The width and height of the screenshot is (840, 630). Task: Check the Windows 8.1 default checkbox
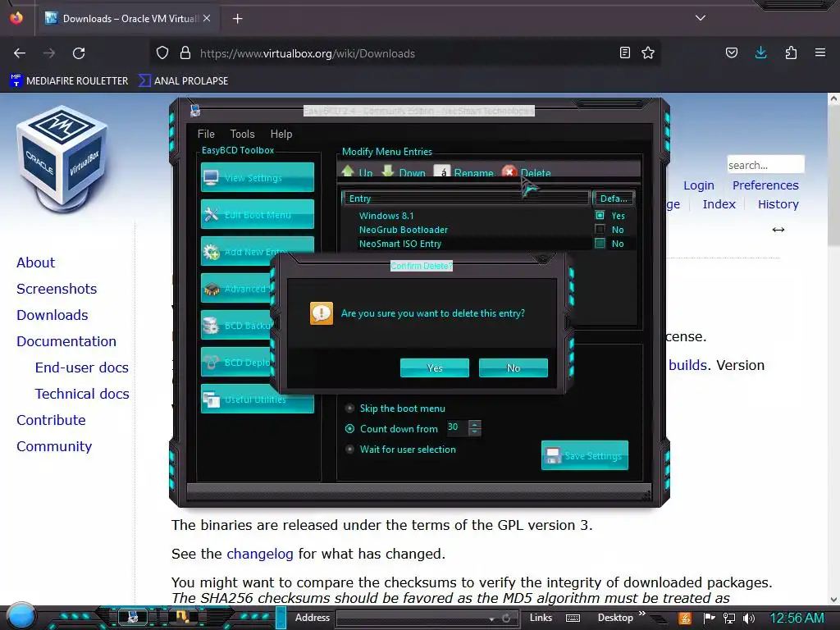tap(600, 216)
